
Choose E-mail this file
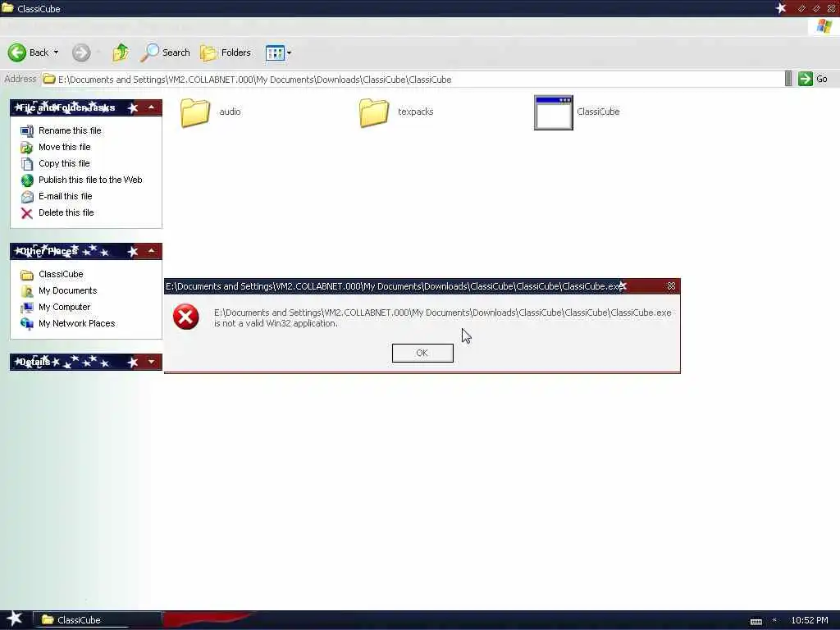[66, 196]
